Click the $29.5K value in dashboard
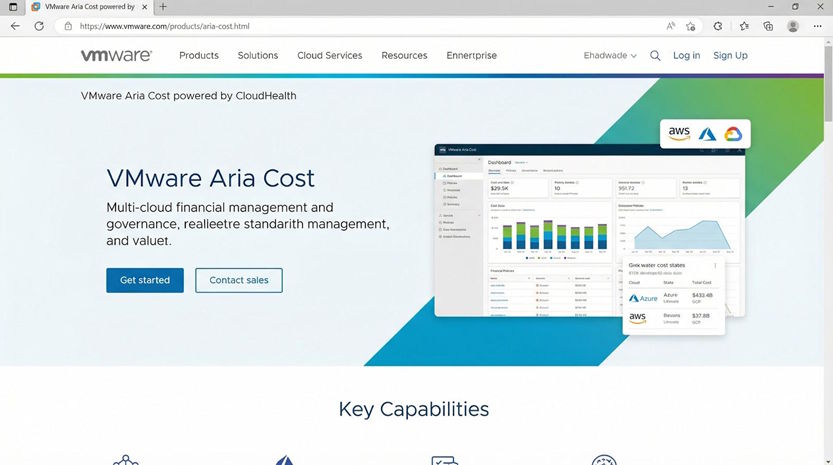The height and width of the screenshot is (465, 833). [x=499, y=188]
